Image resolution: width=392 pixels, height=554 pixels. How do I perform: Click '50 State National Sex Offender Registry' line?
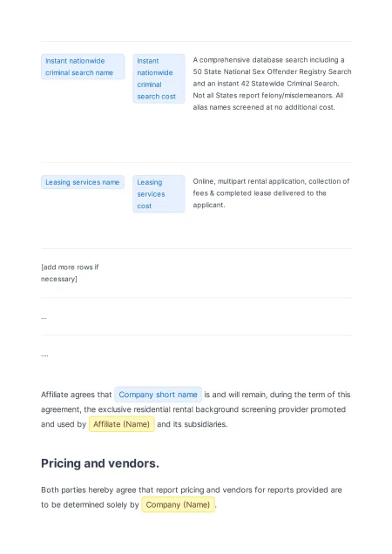pyautogui.click(x=272, y=71)
